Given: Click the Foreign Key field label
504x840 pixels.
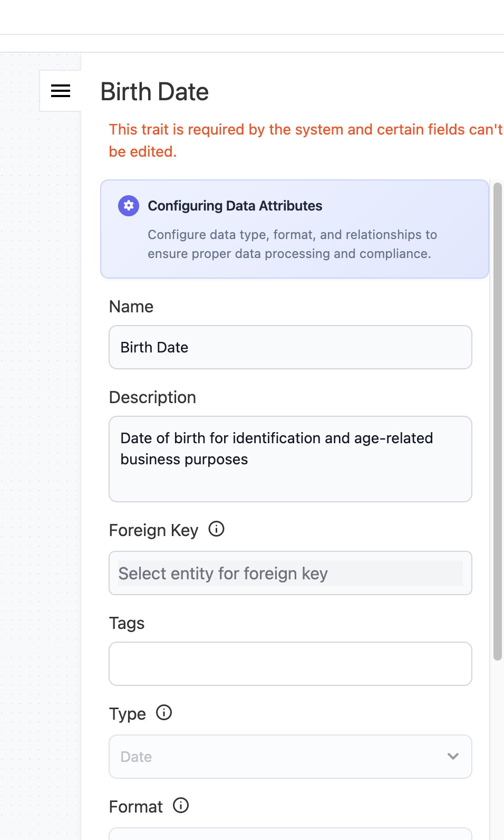Looking at the screenshot, I should [153, 530].
